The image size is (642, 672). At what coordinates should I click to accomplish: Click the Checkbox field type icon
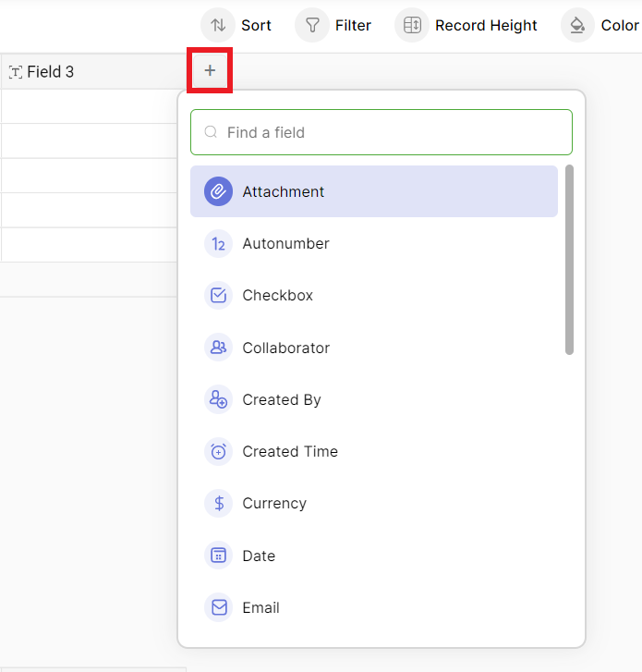click(218, 296)
